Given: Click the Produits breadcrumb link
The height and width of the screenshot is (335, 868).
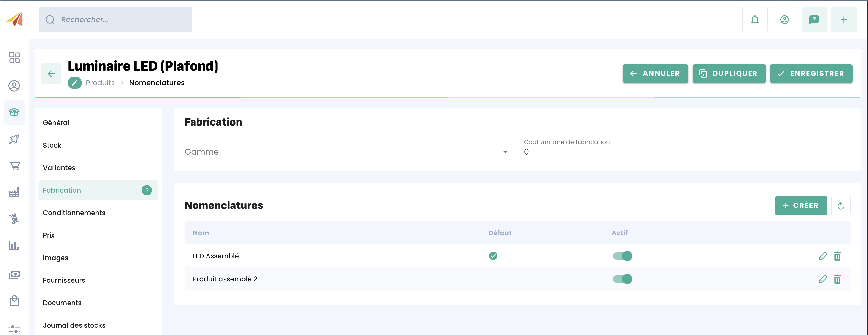Looking at the screenshot, I should click(100, 83).
